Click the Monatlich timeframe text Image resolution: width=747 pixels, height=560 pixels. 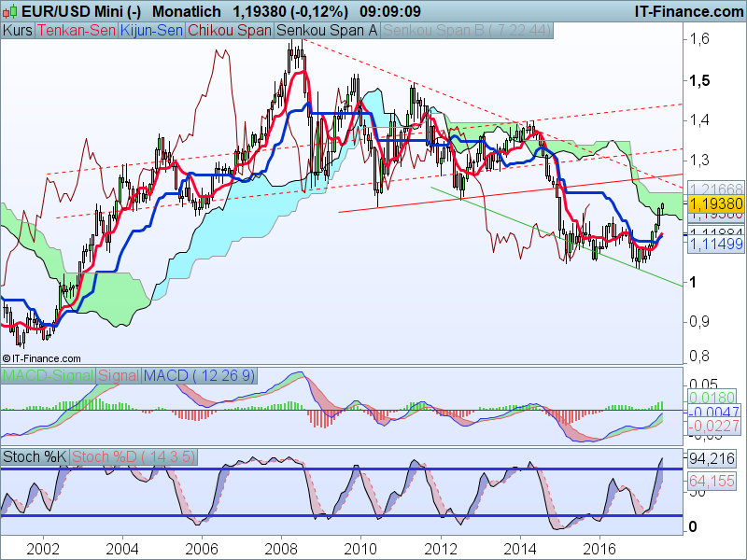click(187, 11)
